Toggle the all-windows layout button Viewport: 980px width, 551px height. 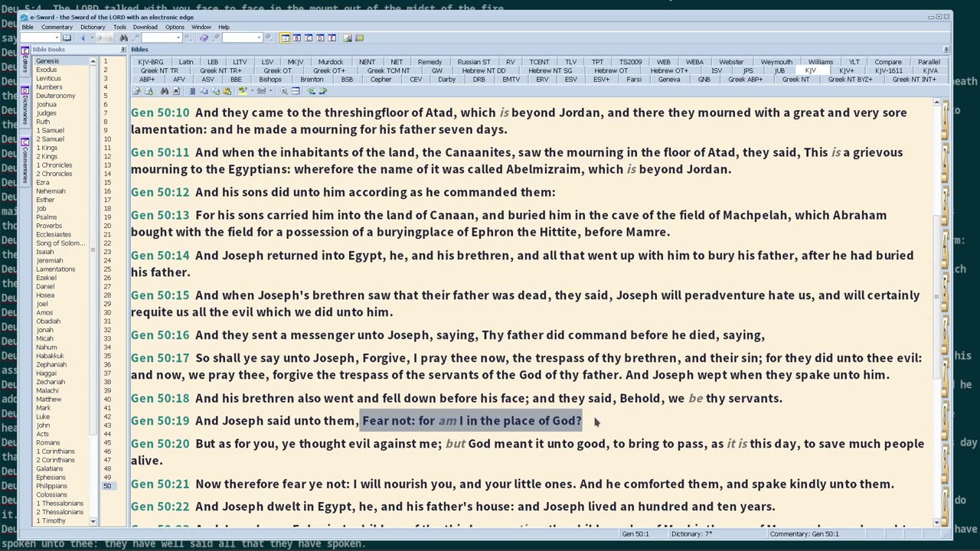[x=285, y=37]
